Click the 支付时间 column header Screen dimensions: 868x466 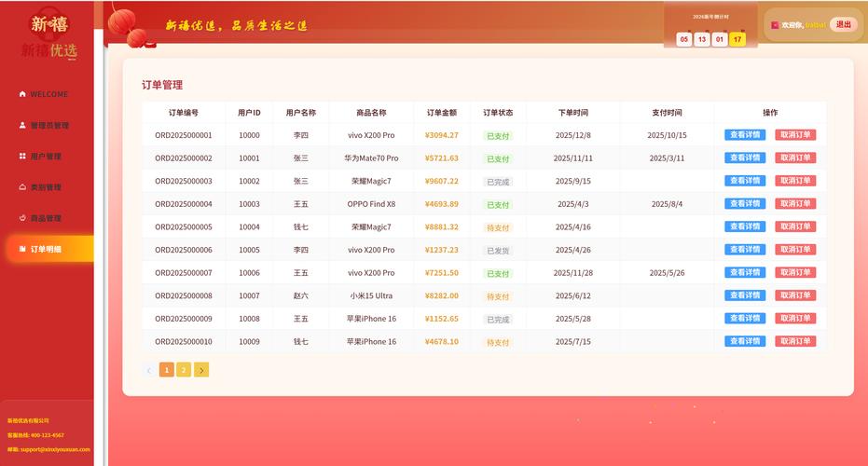click(x=667, y=113)
